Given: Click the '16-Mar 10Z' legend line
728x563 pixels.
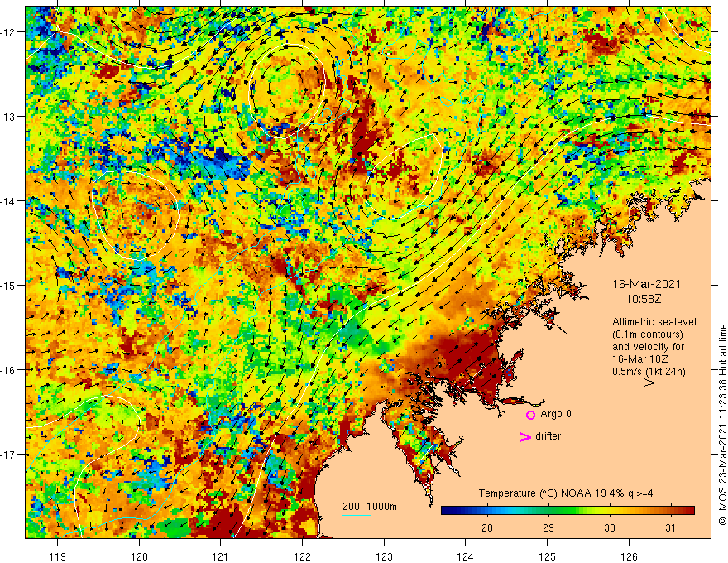Looking at the screenshot, I should [x=639, y=359].
